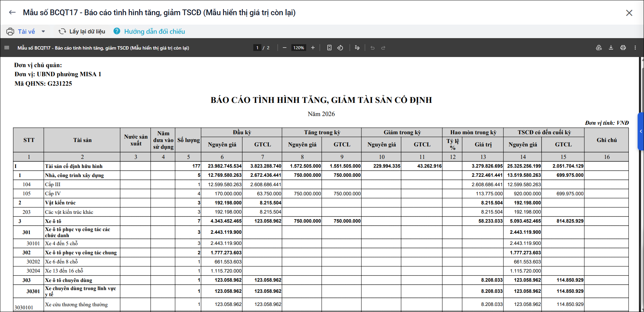Viewport: 644px width, 312px height.
Task: Click the 'Năm 2026' subtitle
Action: (321, 114)
